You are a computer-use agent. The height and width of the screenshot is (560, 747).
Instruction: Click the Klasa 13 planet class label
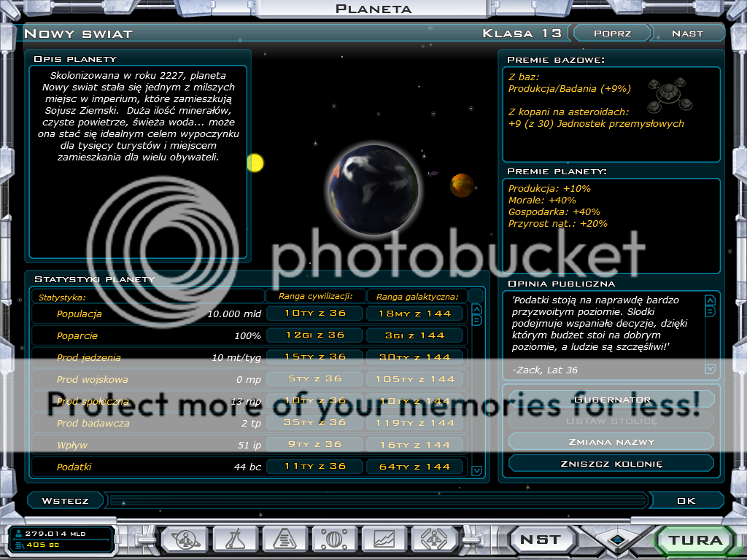click(x=522, y=34)
